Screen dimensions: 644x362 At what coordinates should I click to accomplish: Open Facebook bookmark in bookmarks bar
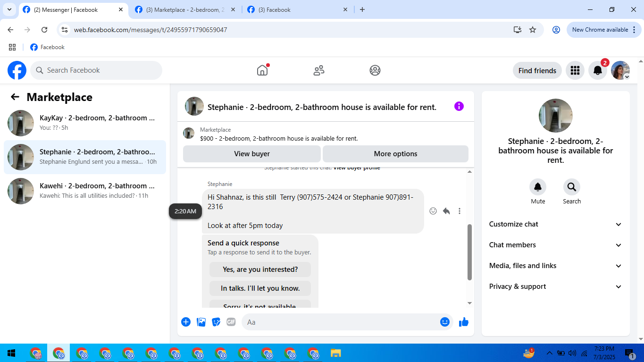(x=47, y=47)
